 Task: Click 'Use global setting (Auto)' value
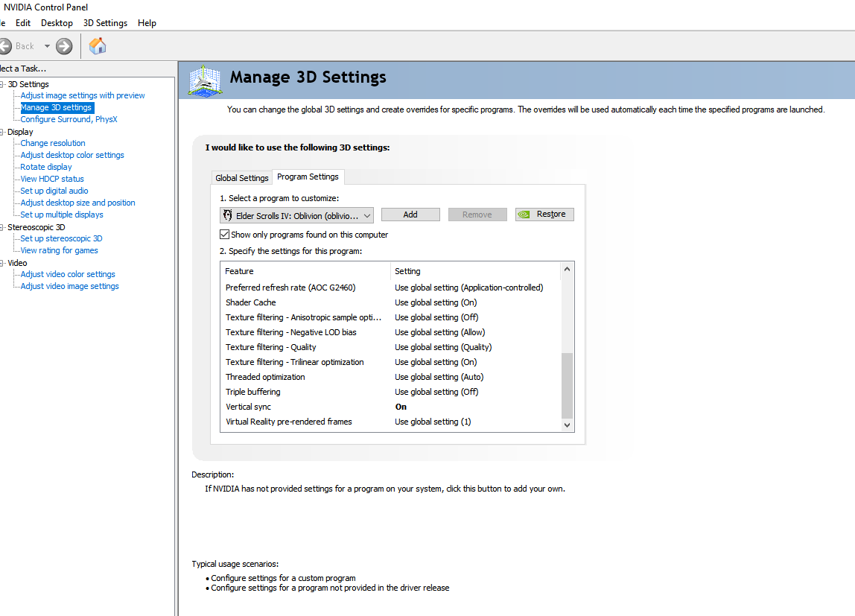tap(439, 377)
